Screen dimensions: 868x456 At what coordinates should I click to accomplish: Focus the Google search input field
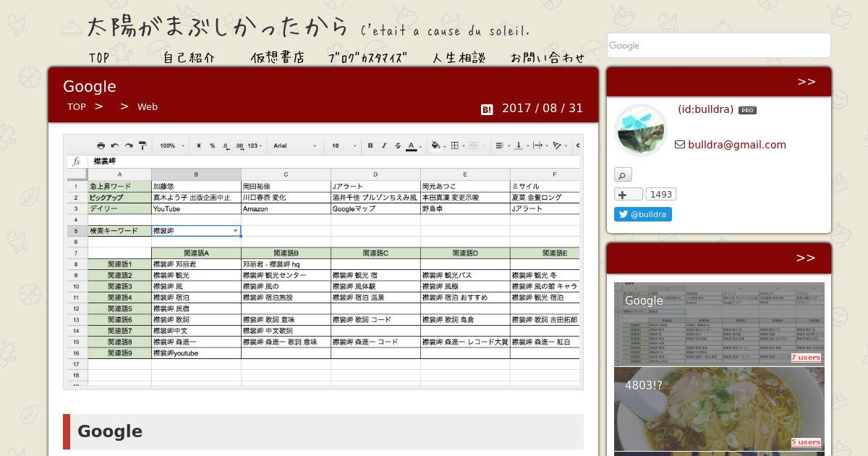click(719, 46)
